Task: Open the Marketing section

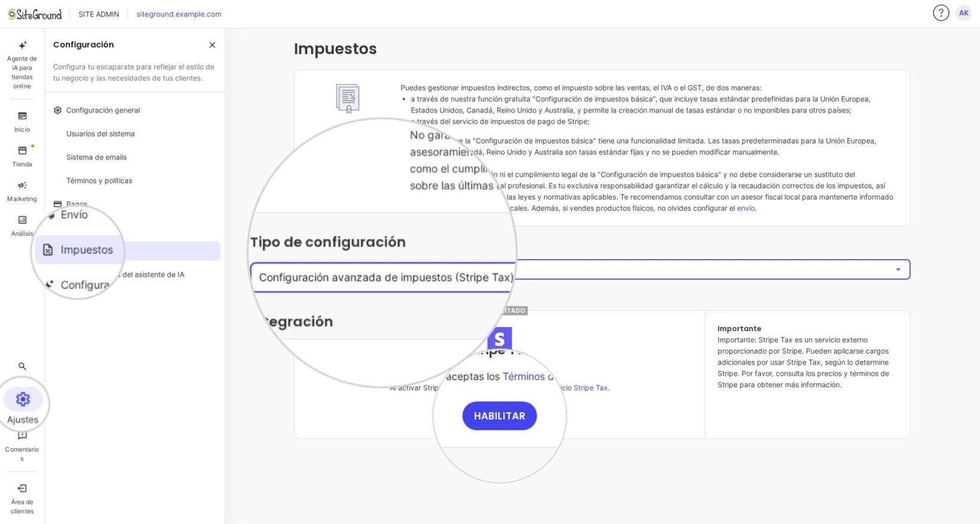Action: 22,191
